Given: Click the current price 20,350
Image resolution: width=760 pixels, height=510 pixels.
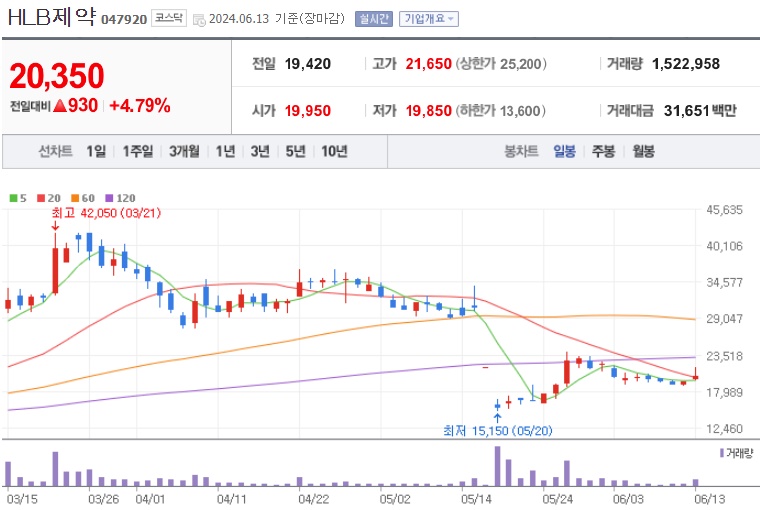Looking at the screenshot, I should (x=57, y=76).
